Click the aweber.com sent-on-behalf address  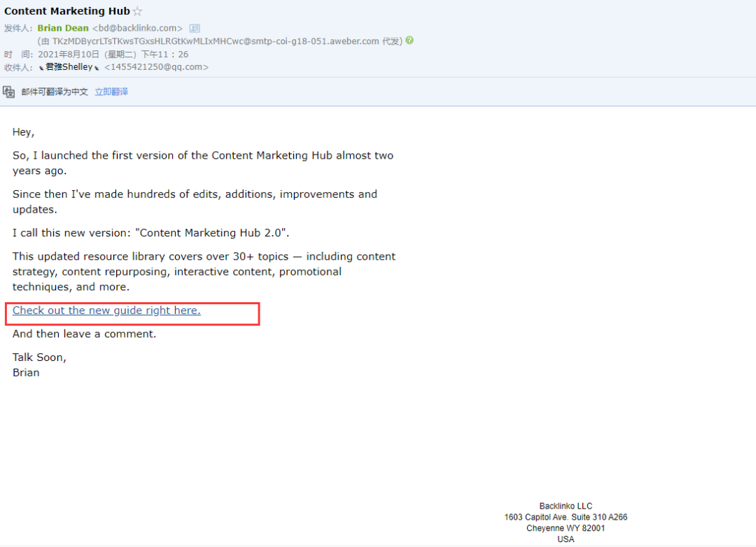(216, 41)
